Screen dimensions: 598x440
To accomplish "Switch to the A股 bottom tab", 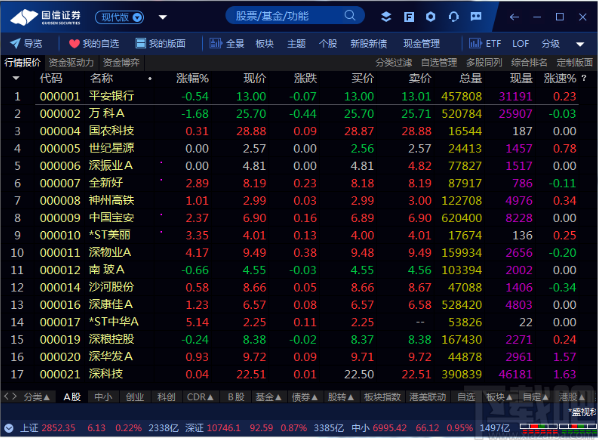I will pos(72,397).
